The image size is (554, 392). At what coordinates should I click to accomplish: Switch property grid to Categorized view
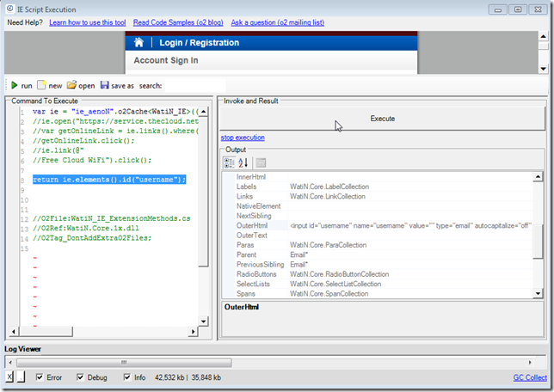coord(230,162)
